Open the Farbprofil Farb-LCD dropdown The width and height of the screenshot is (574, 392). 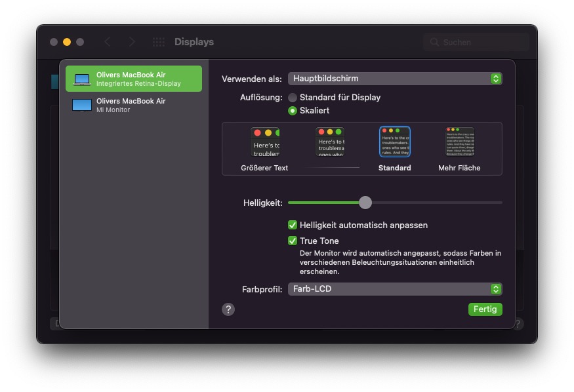click(x=395, y=289)
